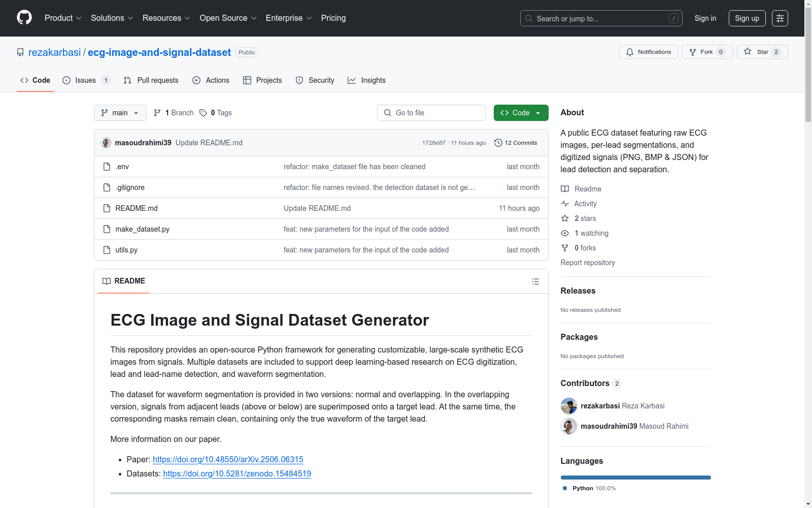Click the .env file name
812x508 pixels.
click(122, 167)
